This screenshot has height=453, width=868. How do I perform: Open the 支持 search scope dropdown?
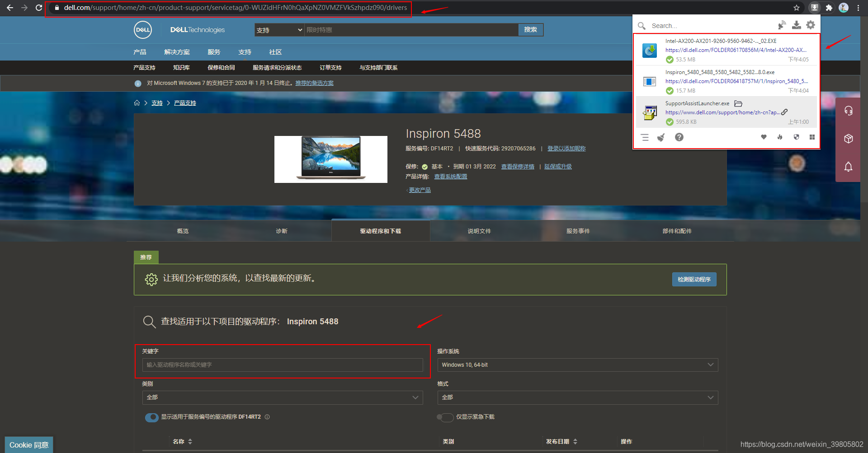coord(279,30)
